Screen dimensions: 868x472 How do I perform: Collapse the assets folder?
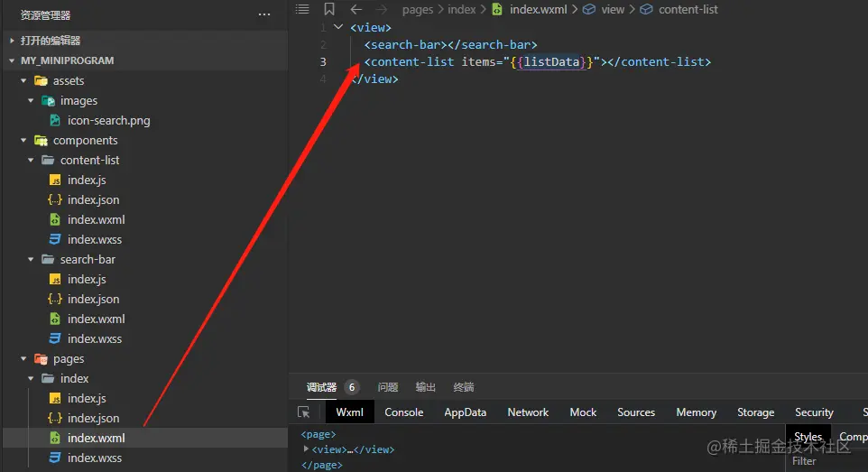pyautogui.click(x=23, y=81)
